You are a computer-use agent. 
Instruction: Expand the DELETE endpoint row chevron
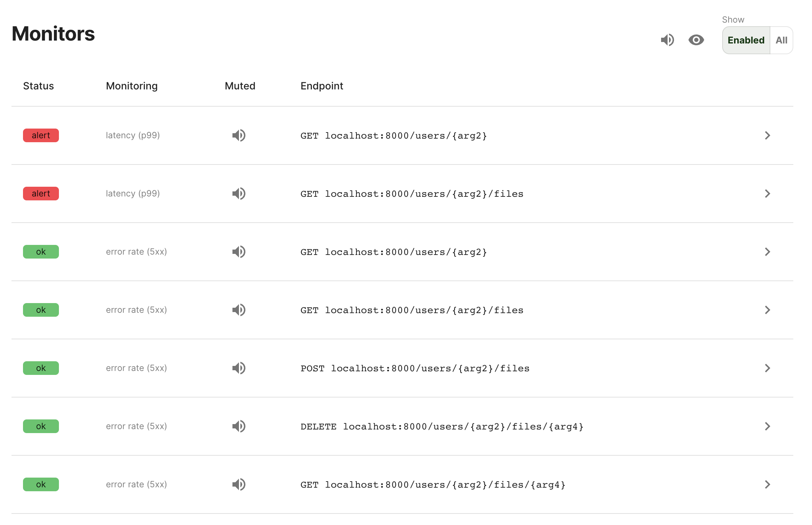click(x=767, y=426)
